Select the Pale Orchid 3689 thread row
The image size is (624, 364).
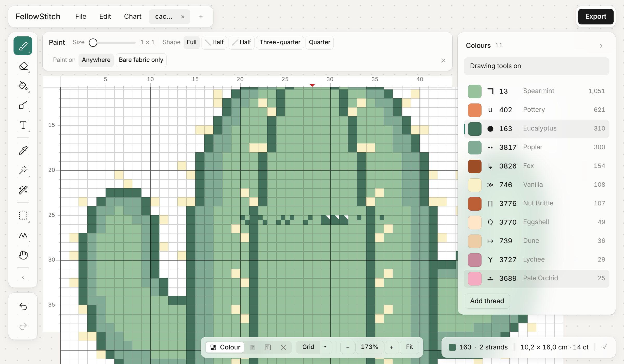536,278
